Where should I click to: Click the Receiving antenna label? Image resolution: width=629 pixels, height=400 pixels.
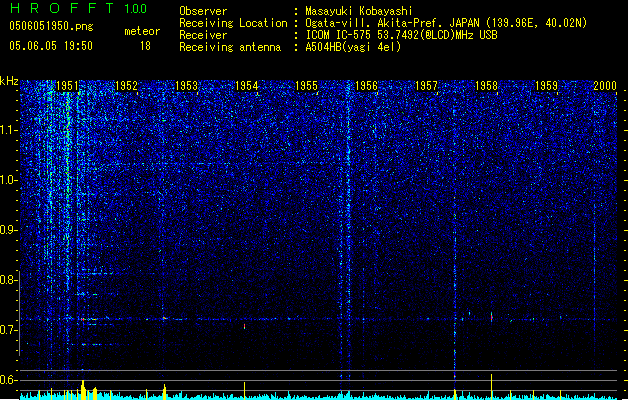point(230,47)
